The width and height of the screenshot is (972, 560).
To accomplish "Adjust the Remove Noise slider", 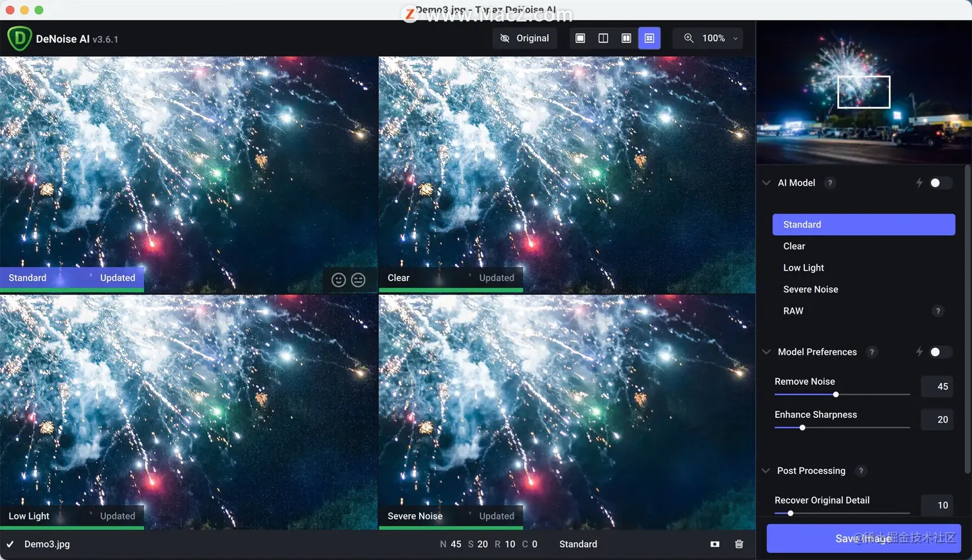I will [842, 394].
